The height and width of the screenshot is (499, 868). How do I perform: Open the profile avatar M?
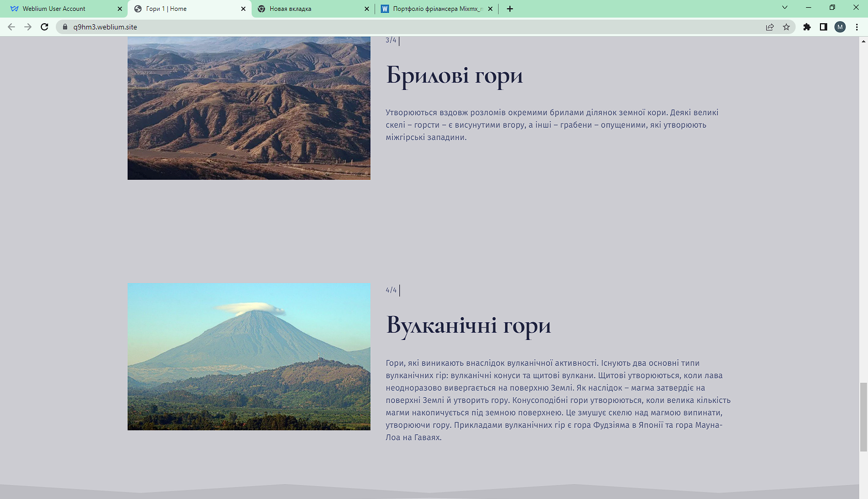coord(840,27)
